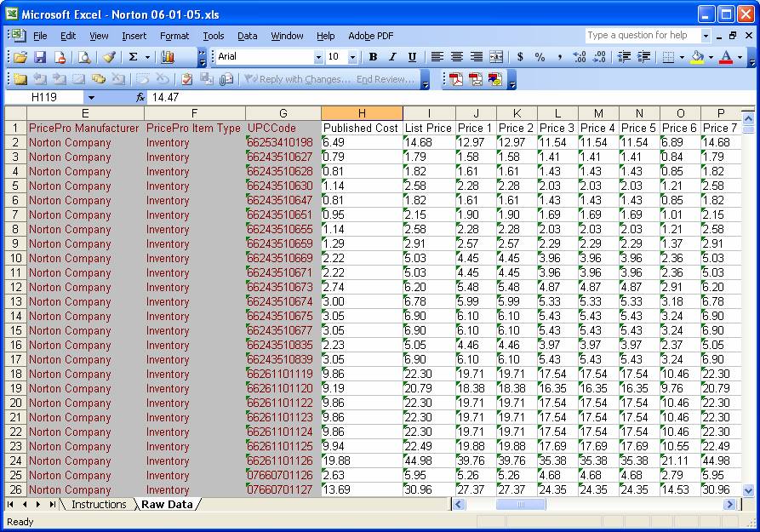Screen dimensions: 760x532
Task: Toggle Bold formatting
Action: (373, 57)
